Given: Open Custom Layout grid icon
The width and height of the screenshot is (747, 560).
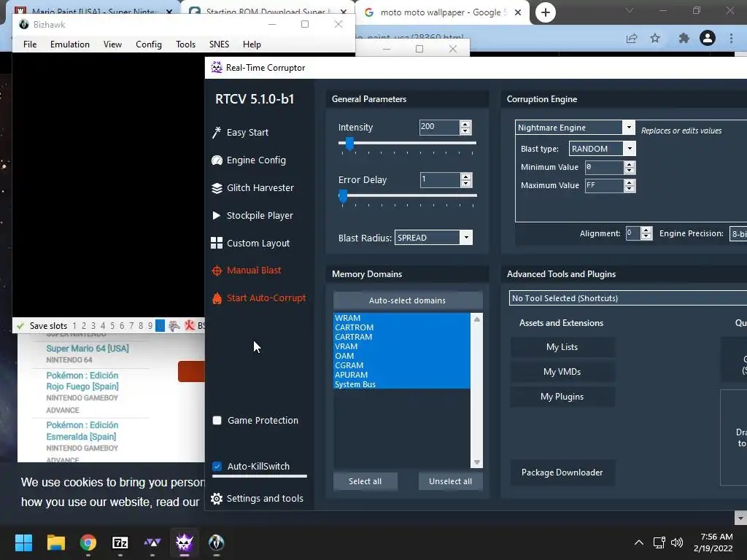Looking at the screenshot, I should click(217, 244).
